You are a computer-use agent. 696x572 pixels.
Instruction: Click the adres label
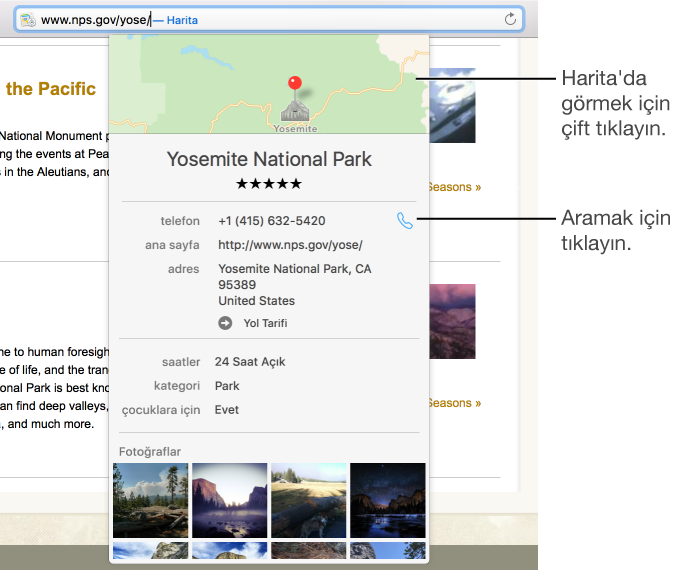click(x=183, y=269)
